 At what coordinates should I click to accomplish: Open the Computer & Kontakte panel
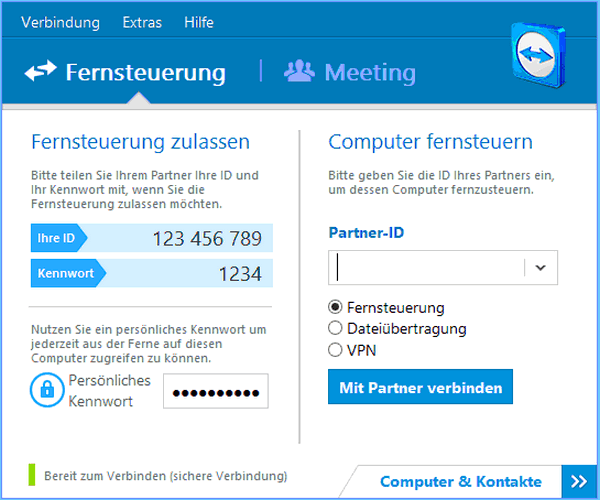coord(460,481)
